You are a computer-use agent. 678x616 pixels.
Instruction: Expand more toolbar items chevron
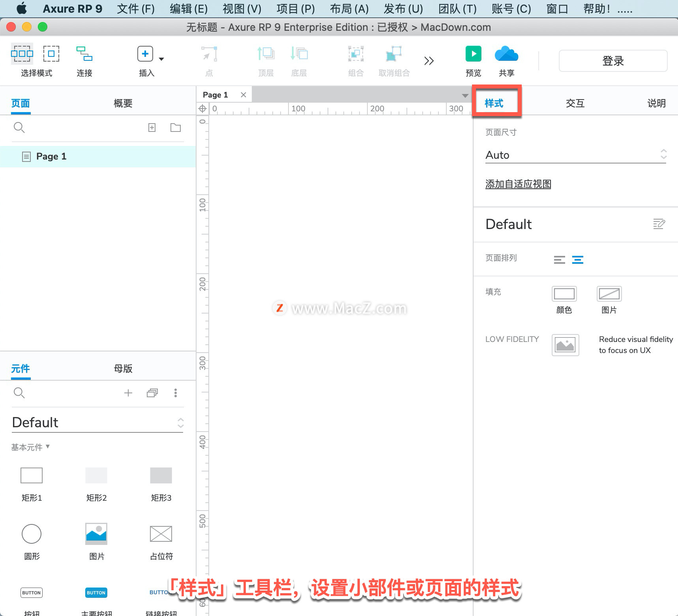point(429,61)
